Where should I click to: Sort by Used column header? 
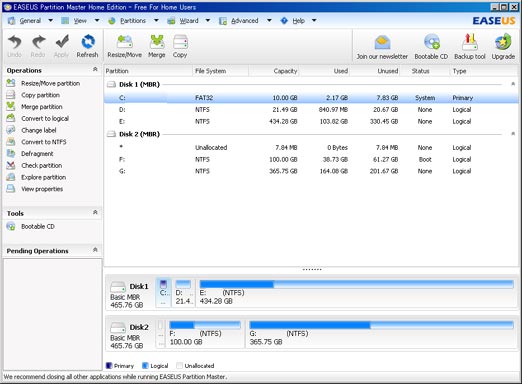(324, 71)
